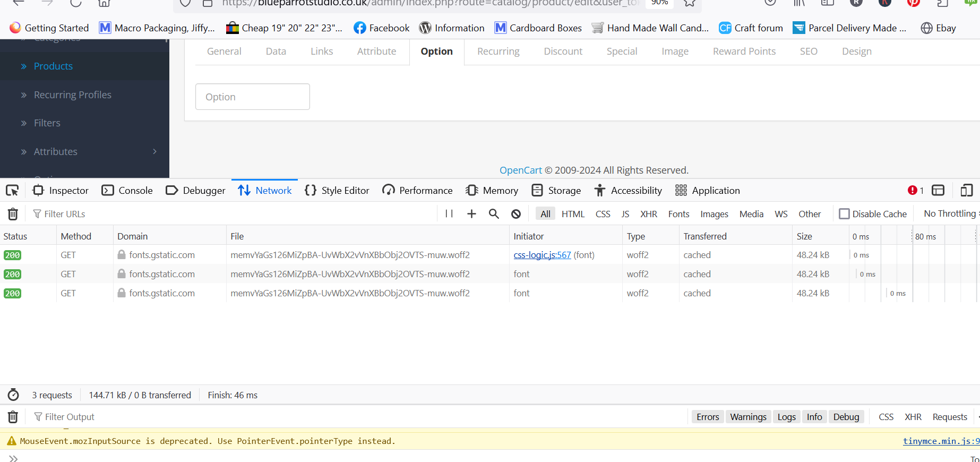Viewport: 980px width, 462px height.
Task: Open the OpenCart footer link
Action: 521,170
